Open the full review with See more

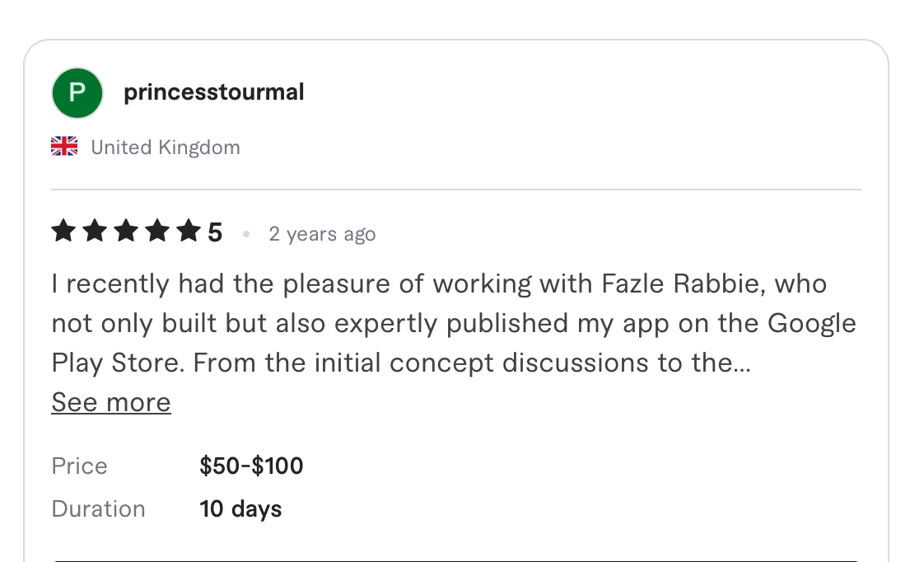tap(110, 401)
